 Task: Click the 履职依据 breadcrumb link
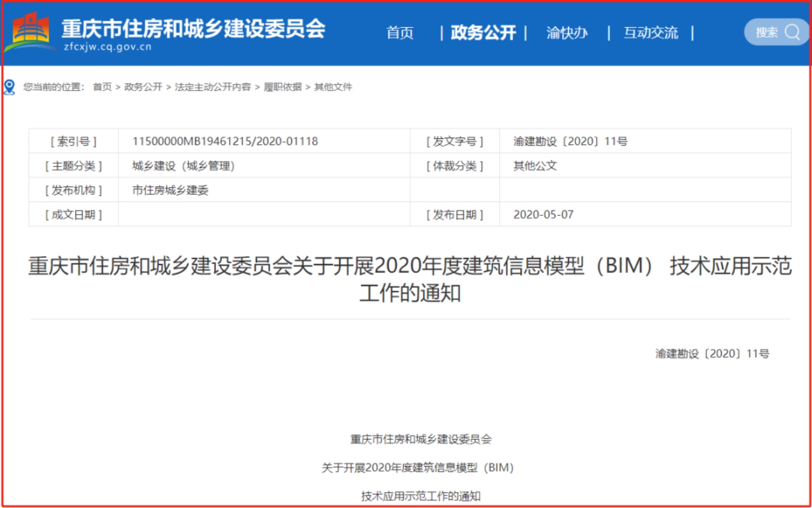pos(282,87)
